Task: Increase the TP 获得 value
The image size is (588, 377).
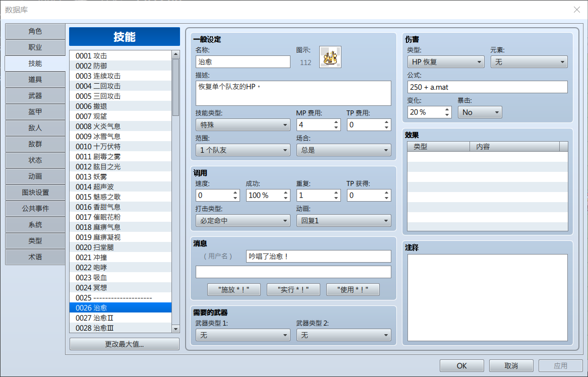Action: [386, 193]
